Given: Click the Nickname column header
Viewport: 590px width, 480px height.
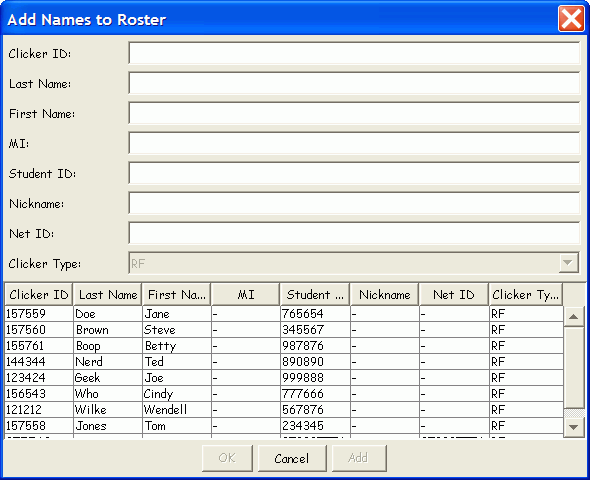Looking at the screenshot, I should coord(384,295).
